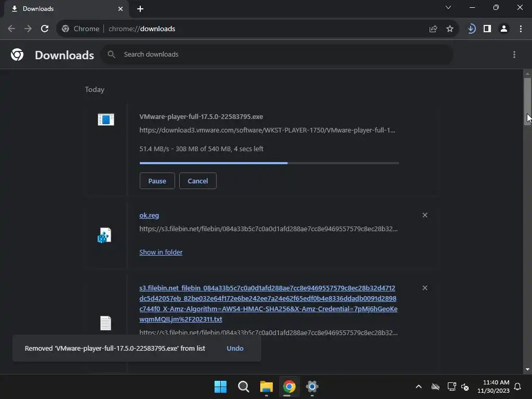
Task: Click the muted volume tray icon
Action: (x=465, y=387)
